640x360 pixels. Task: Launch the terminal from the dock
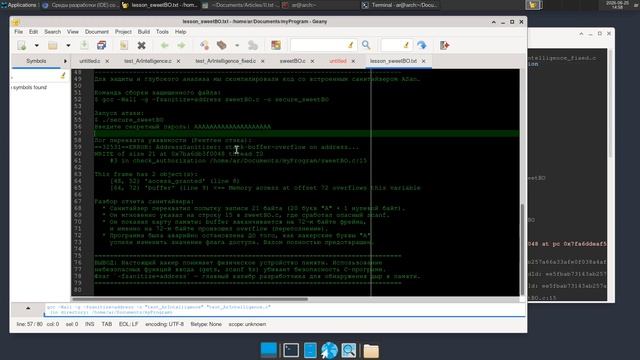pos(291,350)
